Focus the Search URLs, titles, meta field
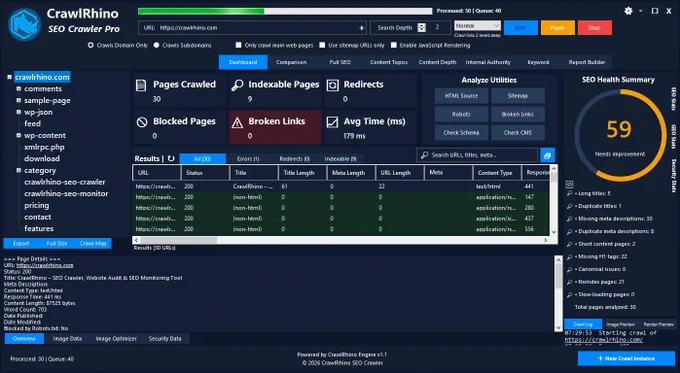This screenshot has height=373, width=680. tap(478, 155)
